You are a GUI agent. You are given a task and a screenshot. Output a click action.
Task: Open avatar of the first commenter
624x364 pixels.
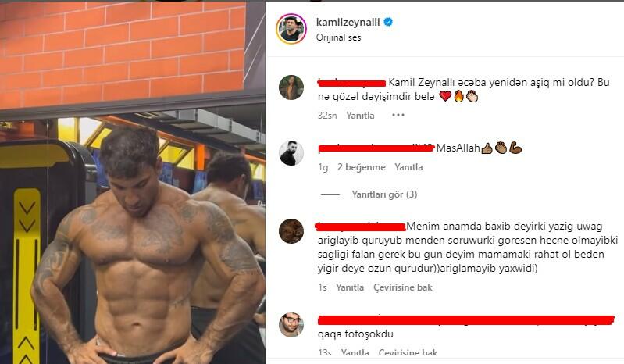291,87
